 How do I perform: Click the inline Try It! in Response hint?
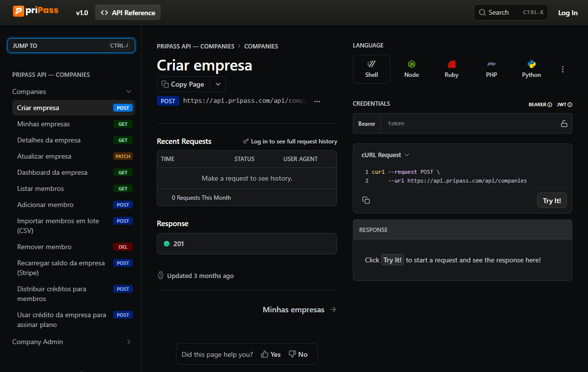[392, 260]
